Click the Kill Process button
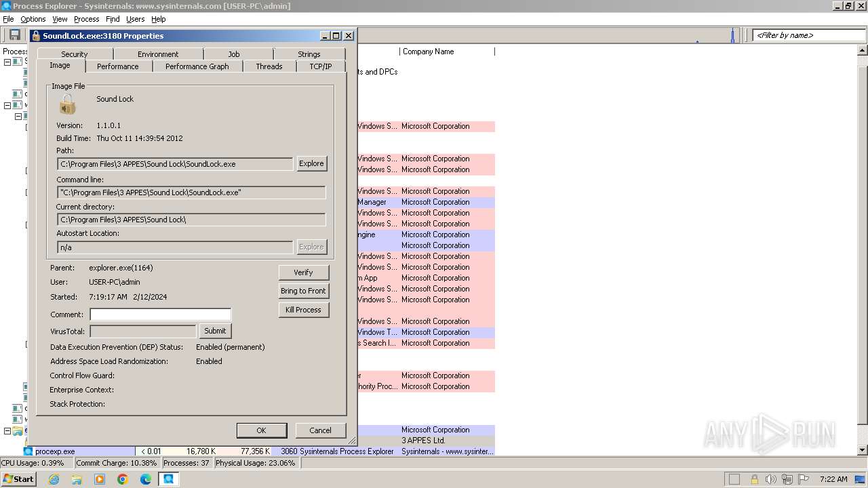 (x=303, y=310)
